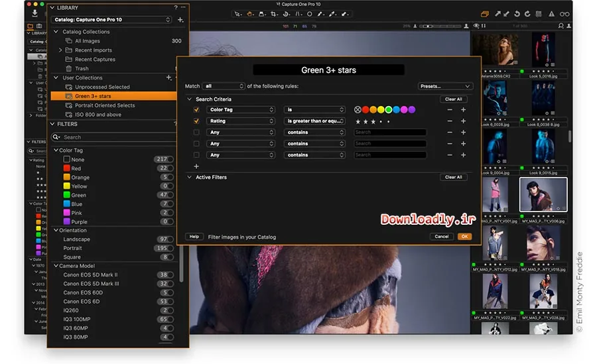
Task: Click the Undo arrow icon
Action: click(517, 14)
